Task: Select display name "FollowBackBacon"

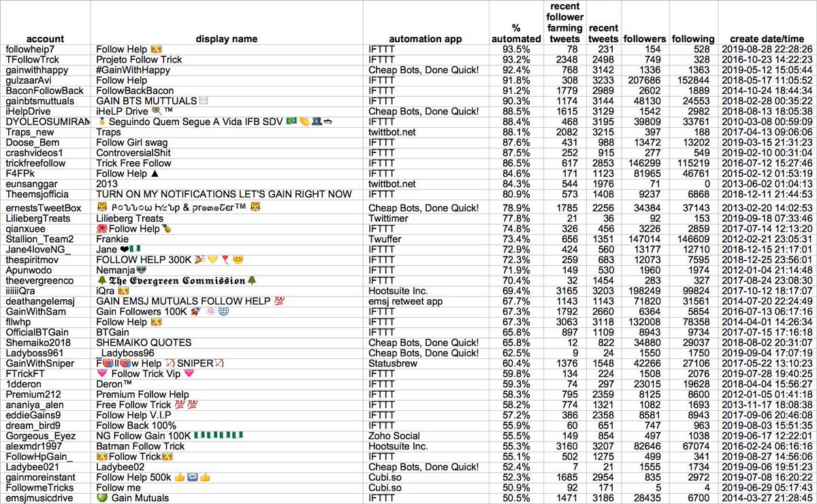Action: point(135,90)
